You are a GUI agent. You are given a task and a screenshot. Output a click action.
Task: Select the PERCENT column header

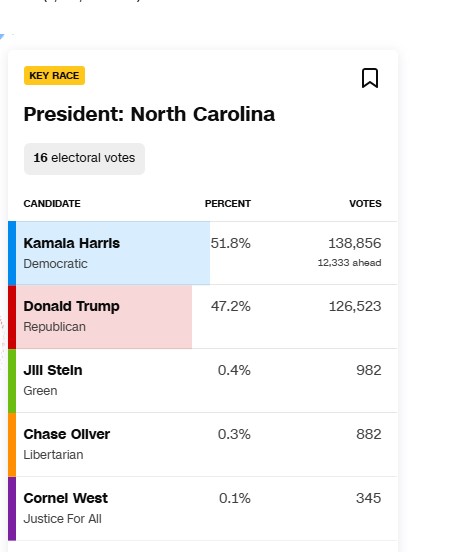tap(228, 203)
